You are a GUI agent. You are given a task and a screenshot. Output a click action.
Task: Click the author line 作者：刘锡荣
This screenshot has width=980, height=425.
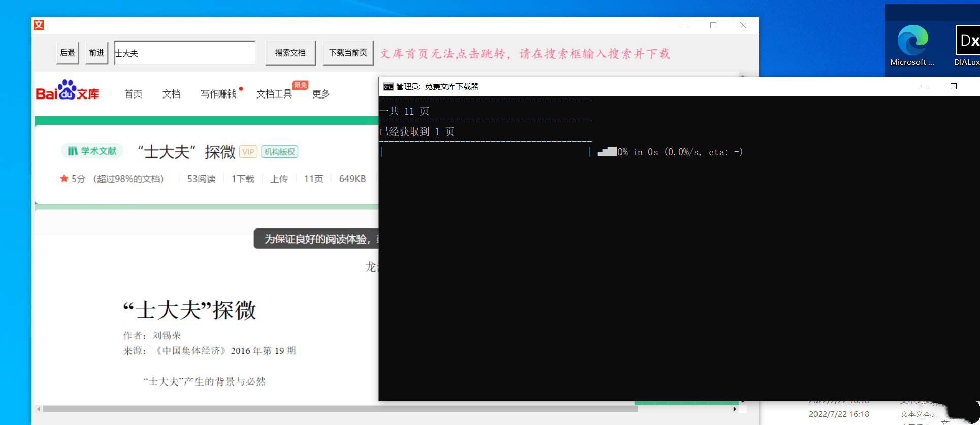point(152,335)
